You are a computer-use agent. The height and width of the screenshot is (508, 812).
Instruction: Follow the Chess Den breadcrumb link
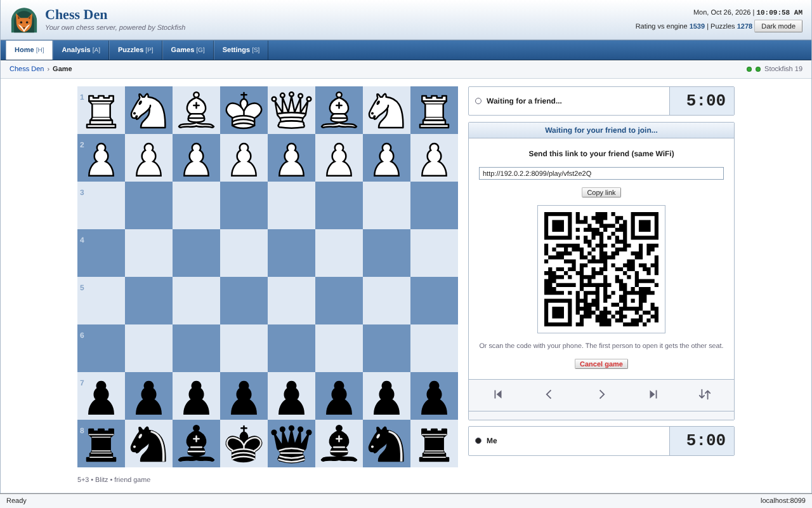27,69
